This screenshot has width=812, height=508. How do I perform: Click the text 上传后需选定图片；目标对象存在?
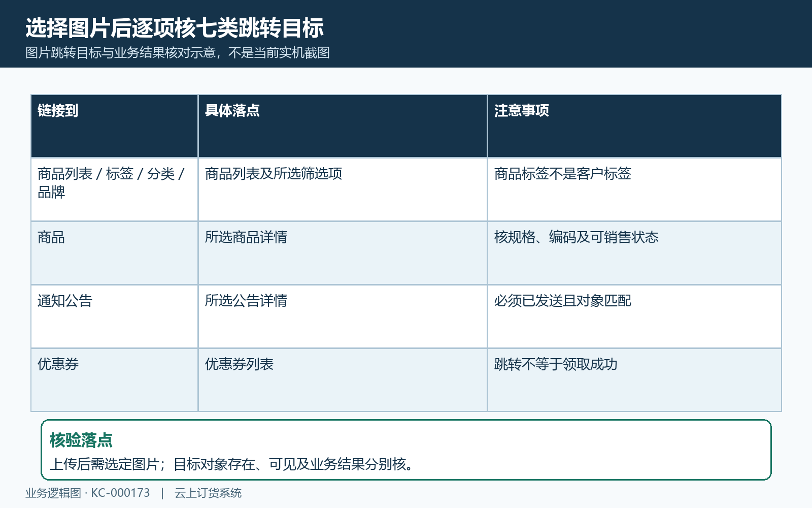coord(153,464)
